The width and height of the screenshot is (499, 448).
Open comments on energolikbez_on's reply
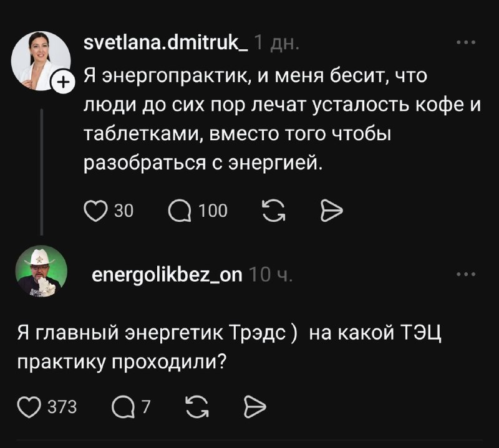pos(123,407)
